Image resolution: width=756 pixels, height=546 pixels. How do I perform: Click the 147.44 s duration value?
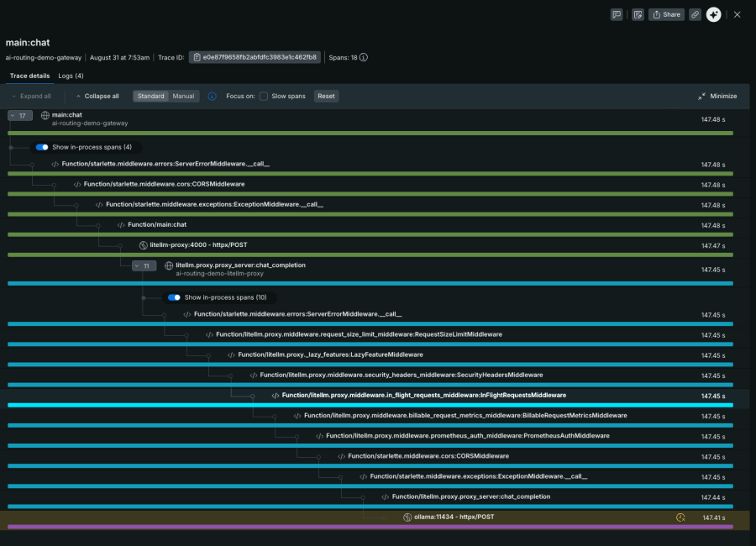(713, 497)
